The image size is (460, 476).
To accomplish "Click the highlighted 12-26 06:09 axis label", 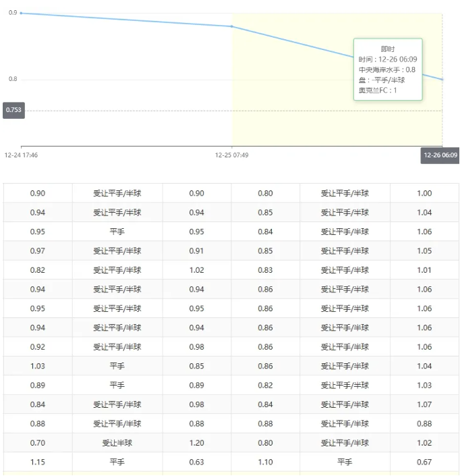I will click(440, 155).
